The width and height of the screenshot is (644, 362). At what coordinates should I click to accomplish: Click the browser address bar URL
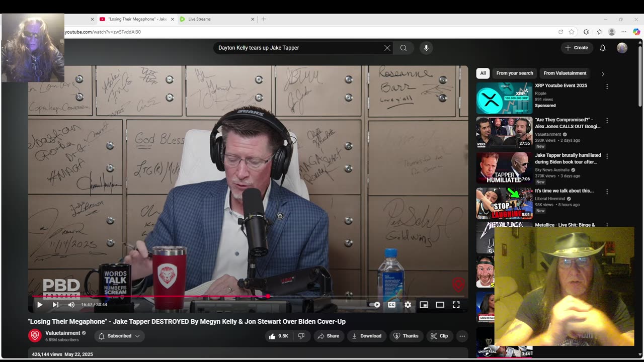coord(103,32)
